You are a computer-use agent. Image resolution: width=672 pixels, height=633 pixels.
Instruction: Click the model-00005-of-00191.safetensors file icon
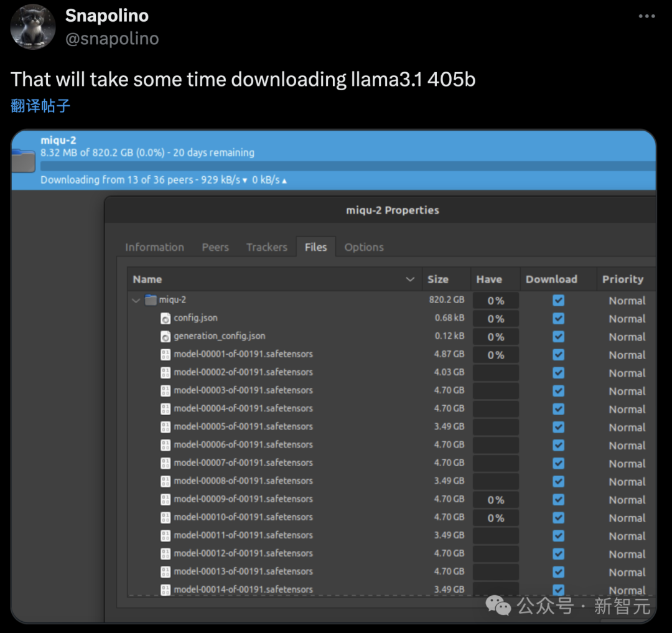(166, 427)
